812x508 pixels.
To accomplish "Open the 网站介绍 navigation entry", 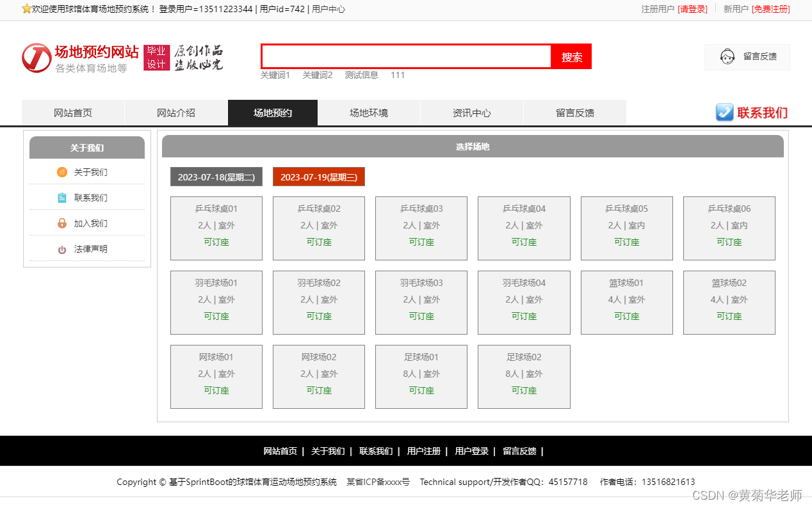I will pyautogui.click(x=176, y=112).
